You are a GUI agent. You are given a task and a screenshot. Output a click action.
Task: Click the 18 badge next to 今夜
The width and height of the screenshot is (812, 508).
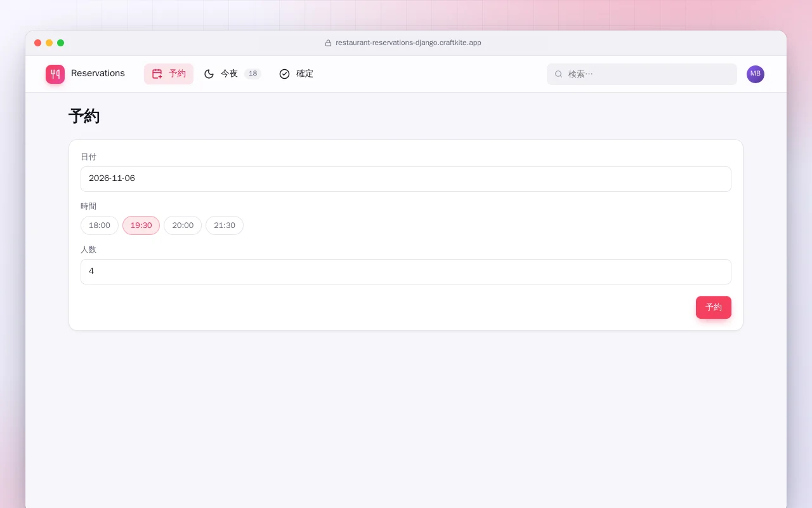pyautogui.click(x=252, y=74)
